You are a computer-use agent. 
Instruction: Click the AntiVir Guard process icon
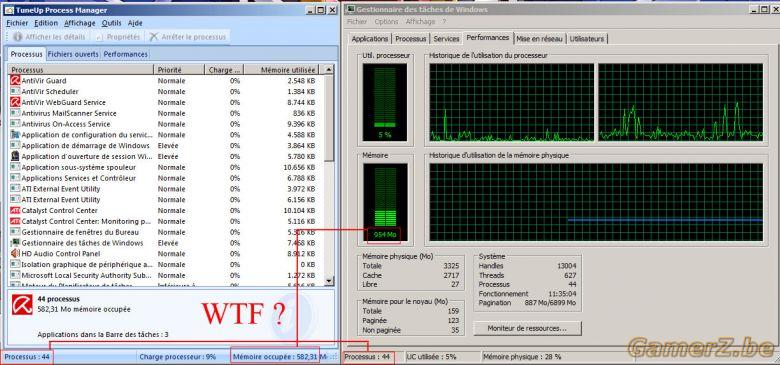(15, 81)
